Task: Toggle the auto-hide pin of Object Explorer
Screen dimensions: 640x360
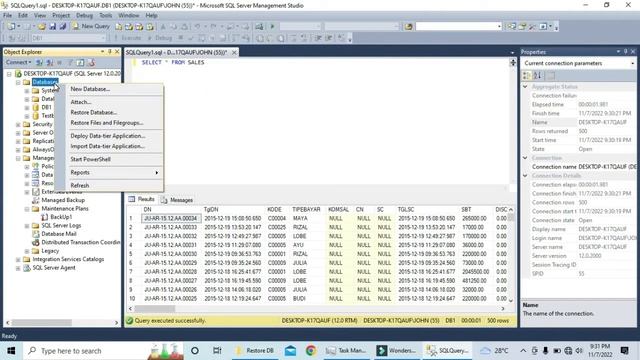Action: pos(109,52)
